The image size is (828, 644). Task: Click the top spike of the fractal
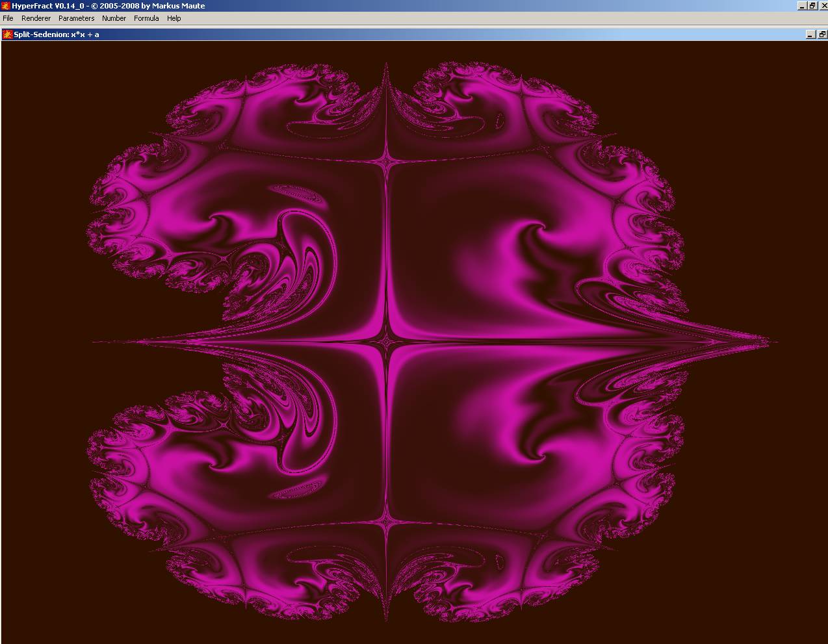pos(387,65)
